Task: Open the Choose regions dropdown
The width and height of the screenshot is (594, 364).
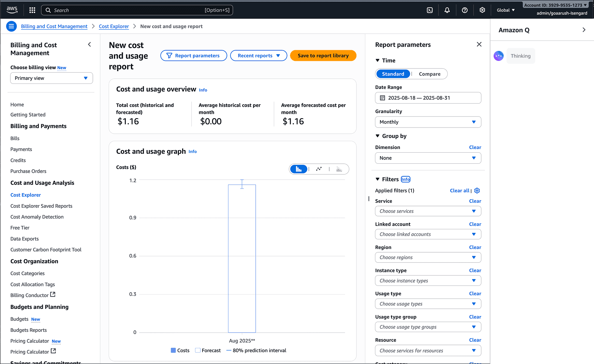Action: (x=428, y=257)
